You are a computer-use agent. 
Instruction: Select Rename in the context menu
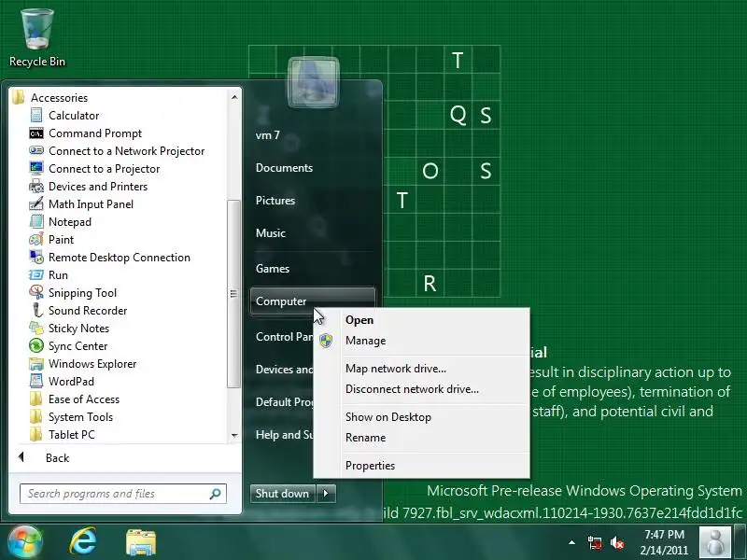(421, 438)
